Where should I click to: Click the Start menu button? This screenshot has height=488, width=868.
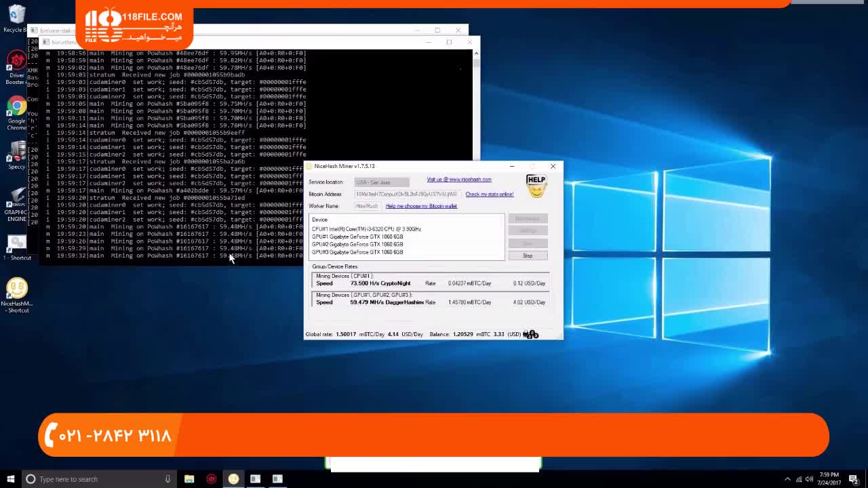click(x=10, y=479)
